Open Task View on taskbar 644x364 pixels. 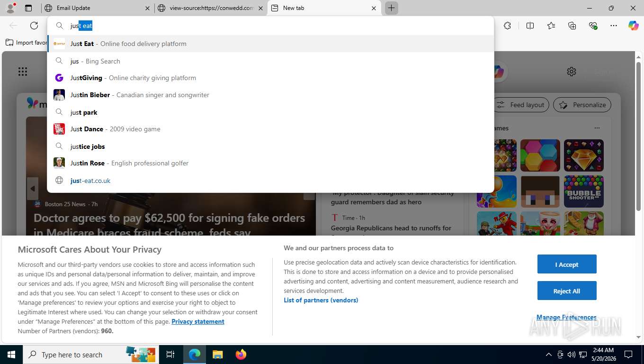[x=170, y=355]
